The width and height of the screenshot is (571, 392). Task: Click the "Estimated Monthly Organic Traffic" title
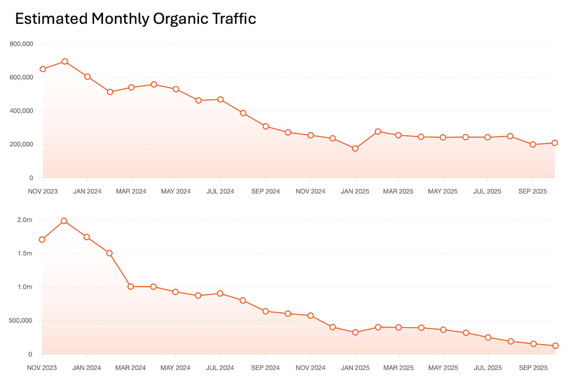pyautogui.click(x=136, y=19)
